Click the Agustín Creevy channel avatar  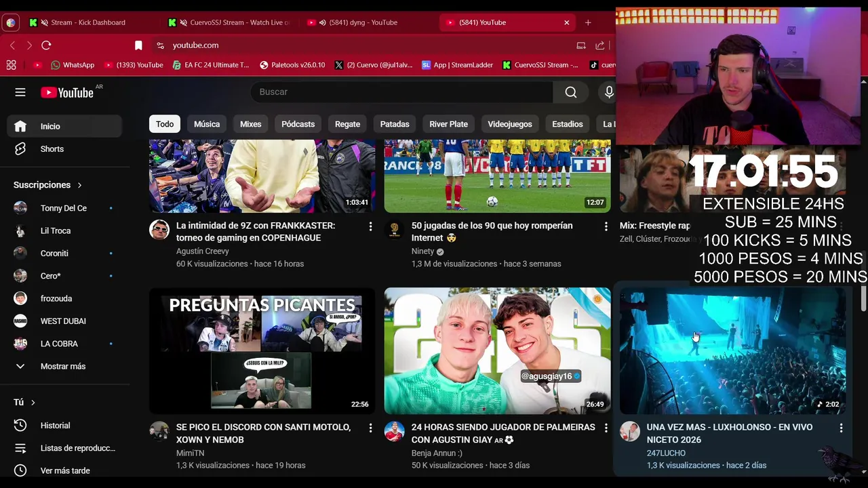[159, 230]
